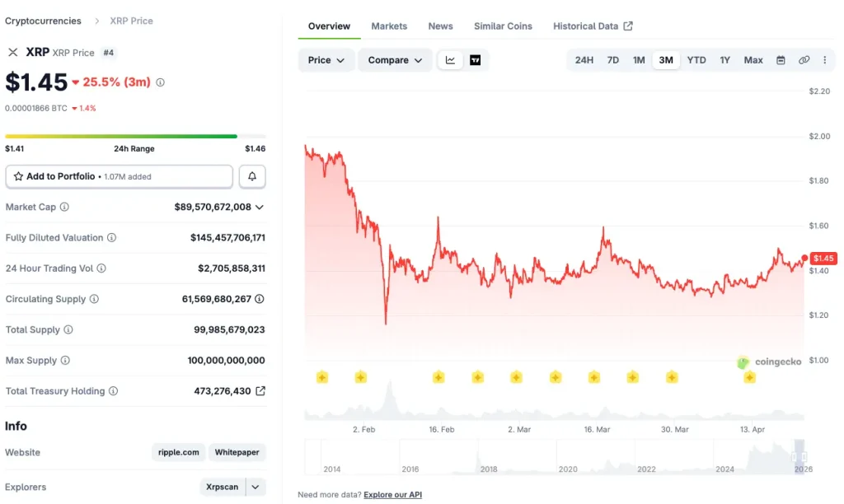Open the Price dropdown
The width and height of the screenshot is (844, 504).
(x=326, y=60)
